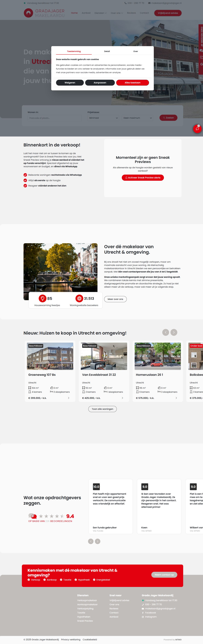Email makelaardij@gradajager.nl from header

point(165,3)
